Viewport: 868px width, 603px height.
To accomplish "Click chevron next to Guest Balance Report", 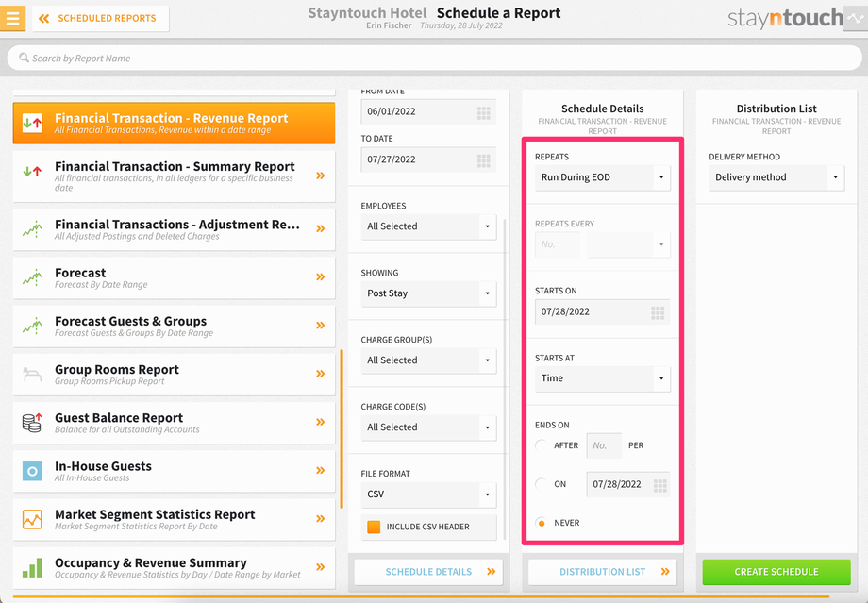I will pyautogui.click(x=320, y=422).
